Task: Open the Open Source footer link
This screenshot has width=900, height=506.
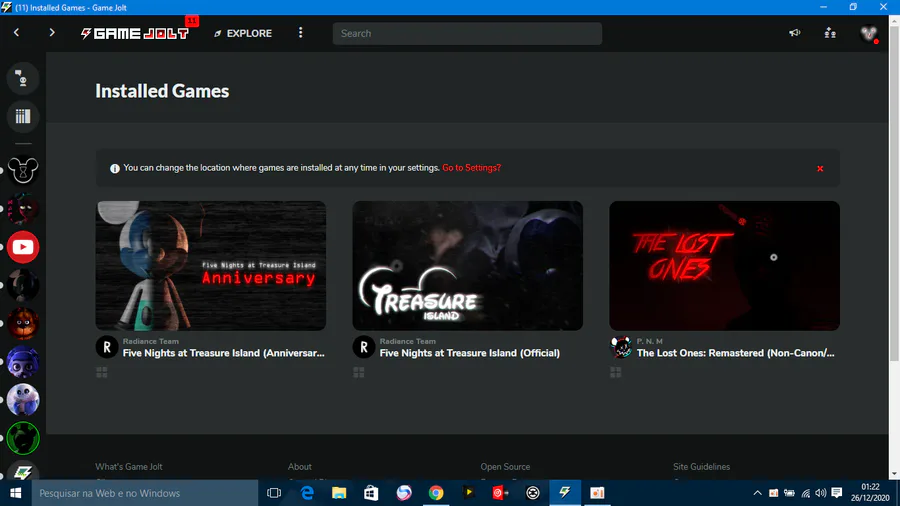Action: 505,466
